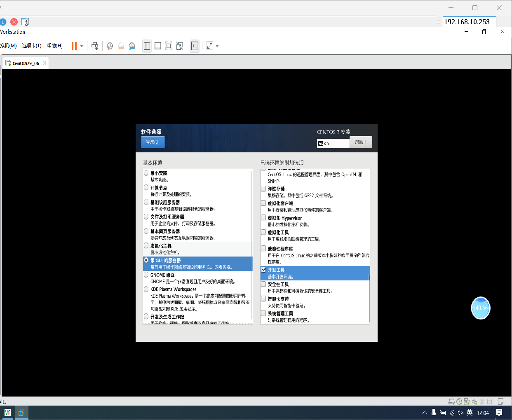Viewport: 512px width, 420px height.
Task: Select the 虚拟化主机 radio button
Action: pyautogui.click(x=146, y=245)
